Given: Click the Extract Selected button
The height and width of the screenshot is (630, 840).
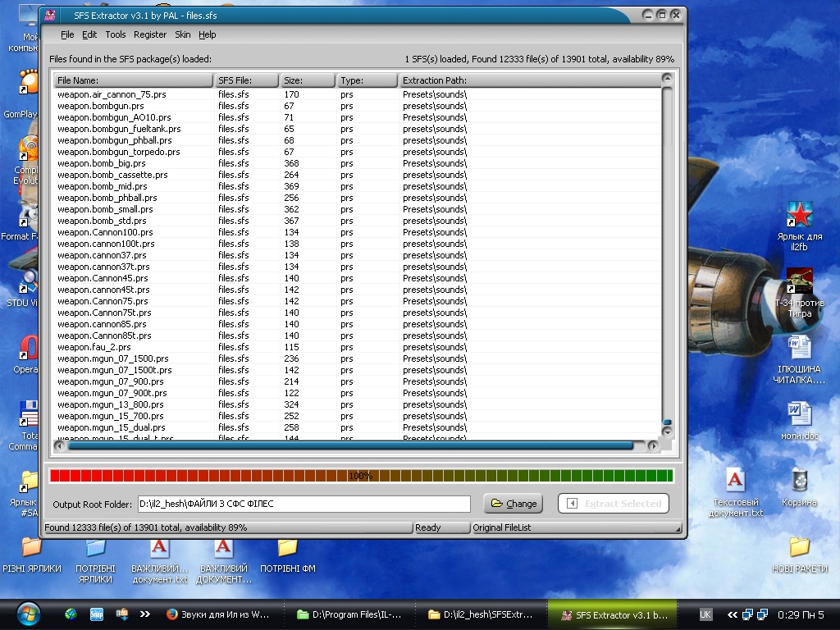Looking at the screenshot, I should coord(614,504).
